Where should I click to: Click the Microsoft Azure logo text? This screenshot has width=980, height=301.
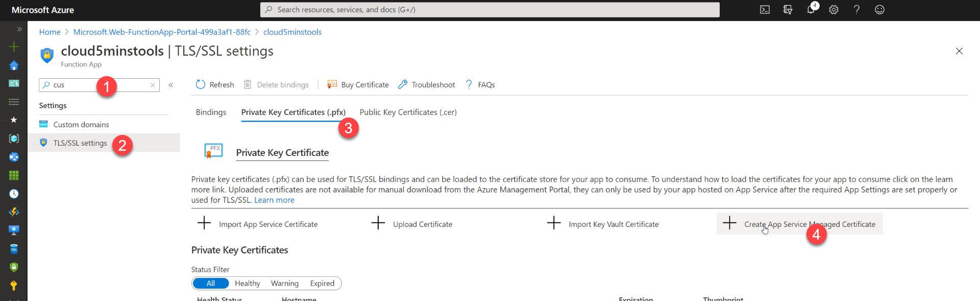pos(43,10)
